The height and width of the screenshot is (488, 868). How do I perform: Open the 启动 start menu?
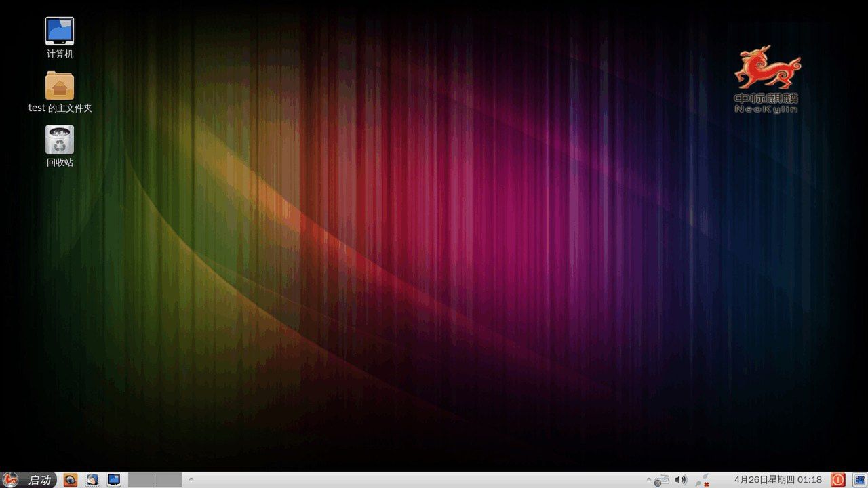pyautogui.click(x=28, y=480)
